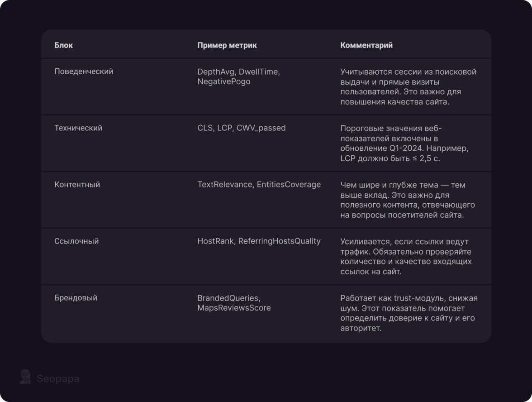This screenshot has width=532, height=402.
Task: Click the "DepthAvg, DwellTime, NegativePogo" metrics cell
Action: click(x=238, y=77)
